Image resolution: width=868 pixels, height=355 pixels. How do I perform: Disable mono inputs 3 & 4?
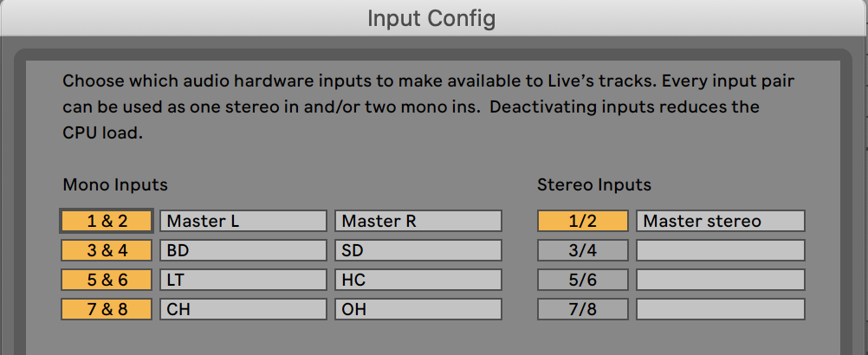point(107,250)
